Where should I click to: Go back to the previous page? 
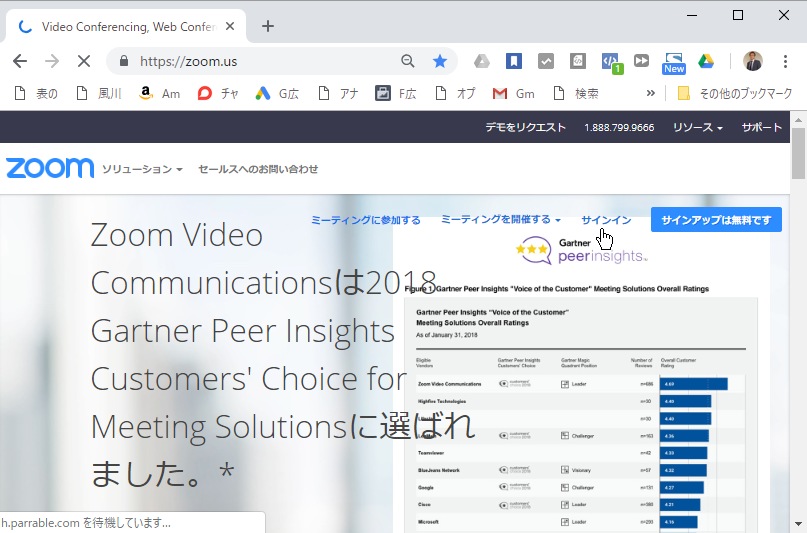20,61
